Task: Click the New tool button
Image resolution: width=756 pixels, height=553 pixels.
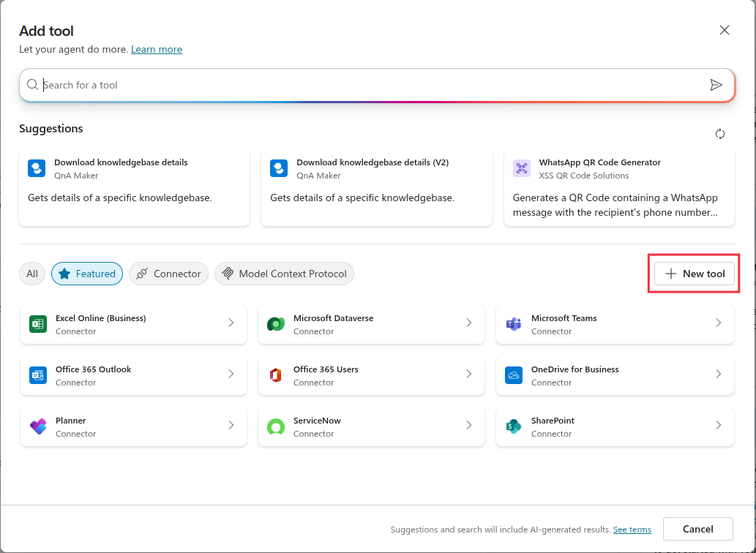Action: point(695,274)
